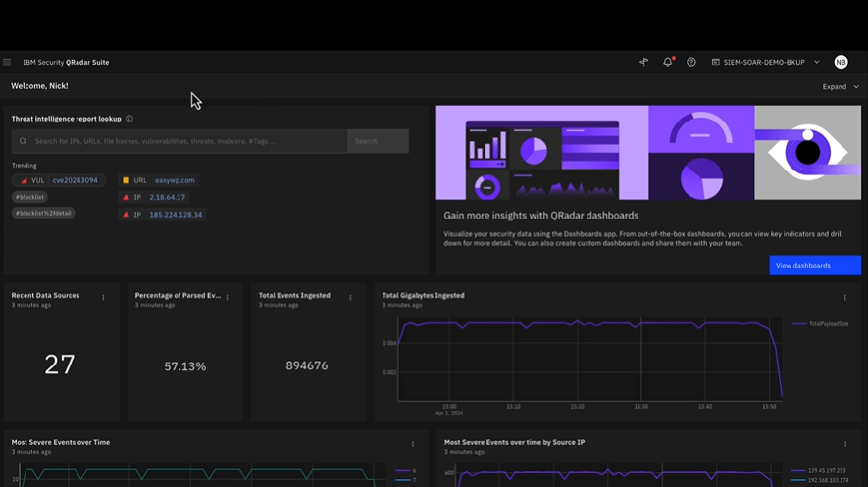Click the 27 Recent Data Sources value
The height and width of the screenshot is (487, 868).
click(60, 365)
